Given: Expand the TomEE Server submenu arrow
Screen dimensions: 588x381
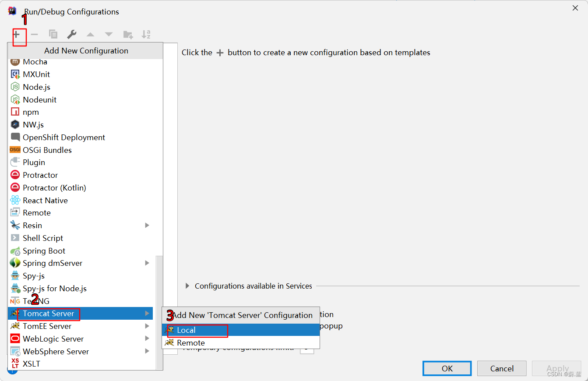Looking at the screenshot, I should pos(147,326).
